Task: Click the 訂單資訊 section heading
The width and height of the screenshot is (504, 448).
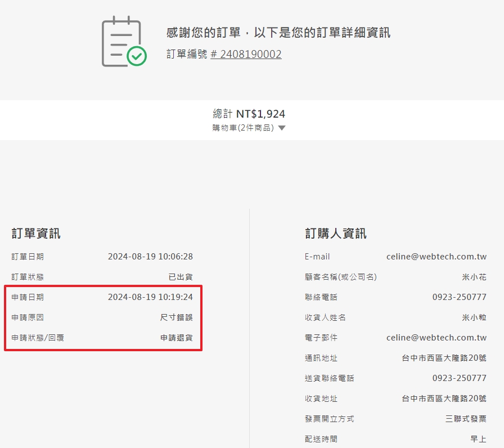Action: [x=36, y=234]
